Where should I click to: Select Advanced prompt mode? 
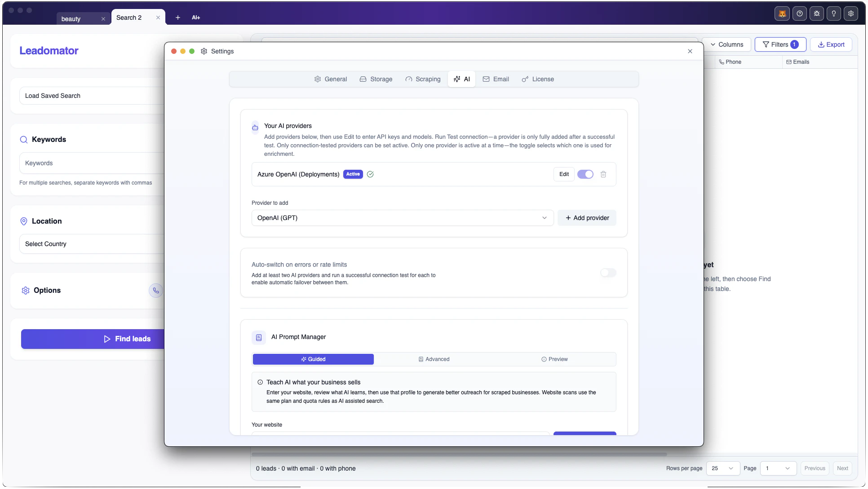pyautogui.click(x=434, y=359)
